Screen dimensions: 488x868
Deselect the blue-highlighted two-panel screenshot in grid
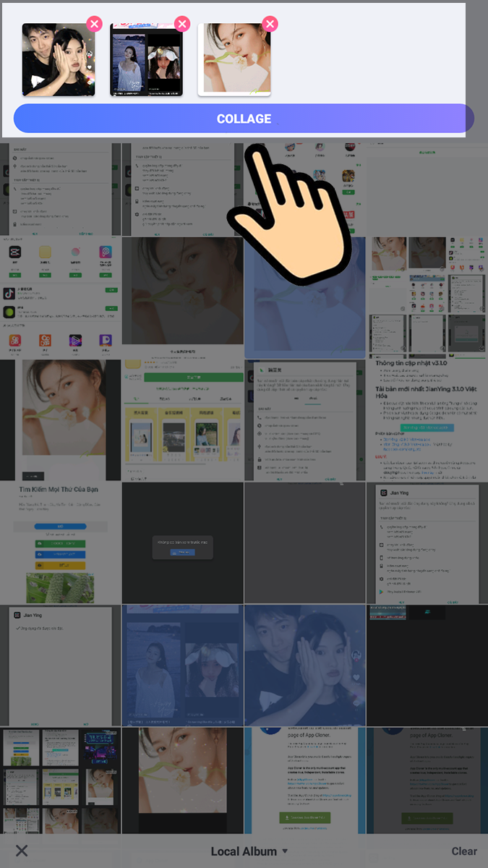pyautogui.click(x=182, y=665)
